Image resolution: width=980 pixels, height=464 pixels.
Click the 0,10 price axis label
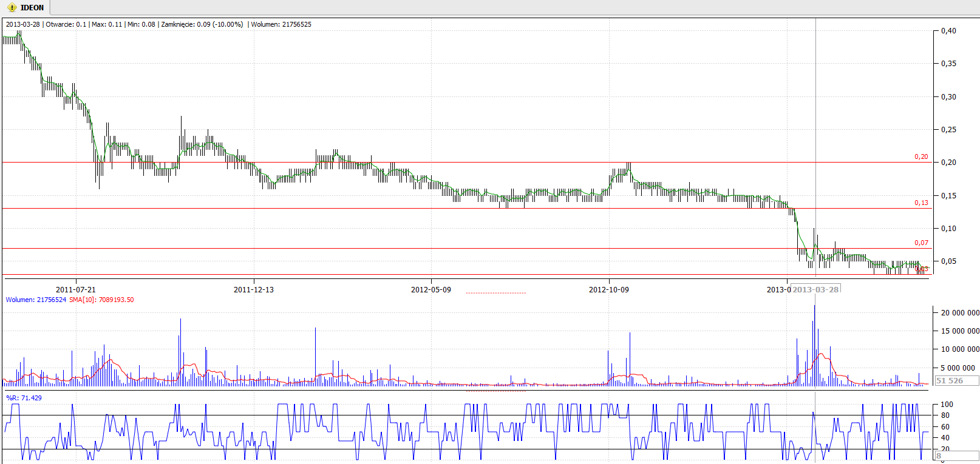[948, 229]
